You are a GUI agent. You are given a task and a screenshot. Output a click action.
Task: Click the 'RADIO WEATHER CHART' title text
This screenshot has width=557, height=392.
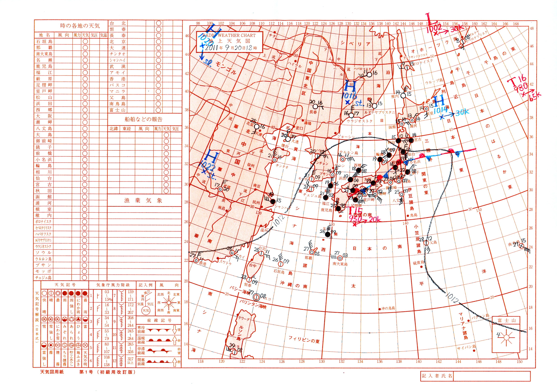click(x=229, y=35)
